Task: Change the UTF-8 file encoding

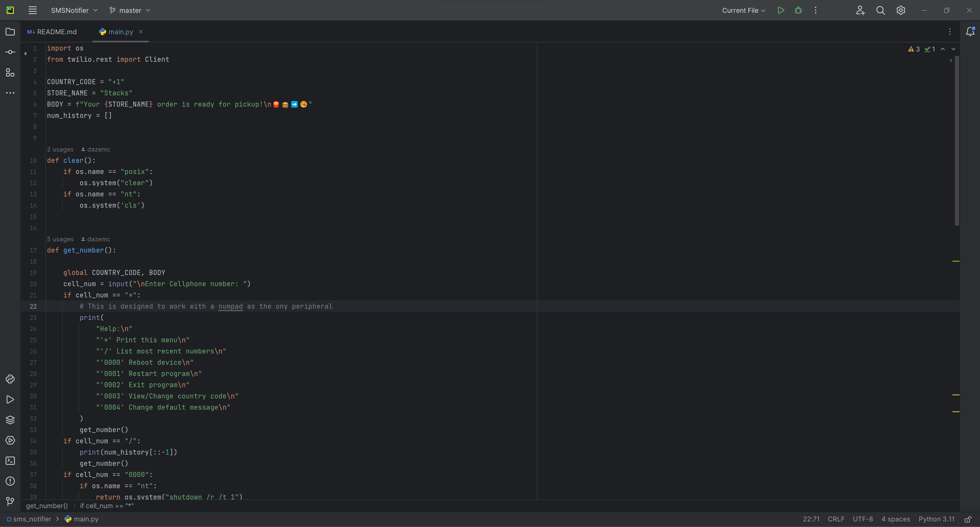Action: coord(862,519)
